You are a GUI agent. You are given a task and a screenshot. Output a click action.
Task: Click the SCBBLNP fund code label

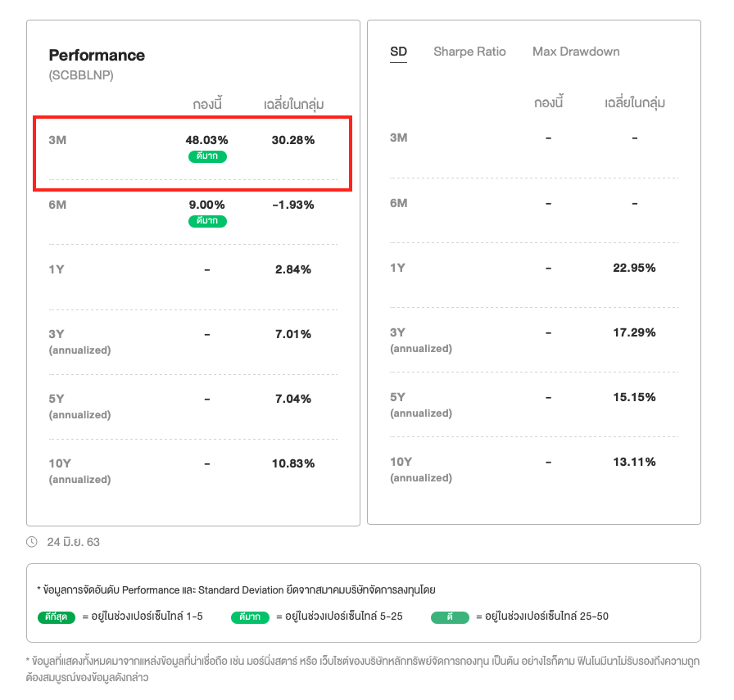pos(81,75)
